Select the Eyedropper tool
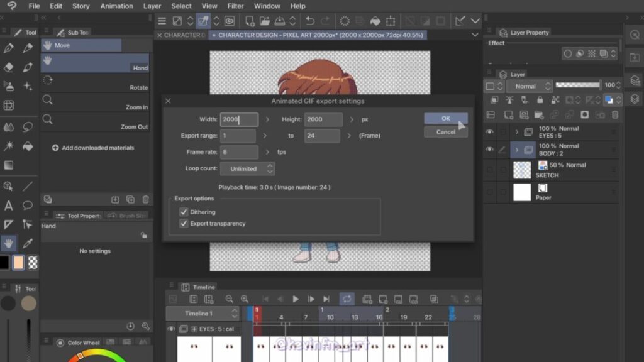 coord(28,243)
